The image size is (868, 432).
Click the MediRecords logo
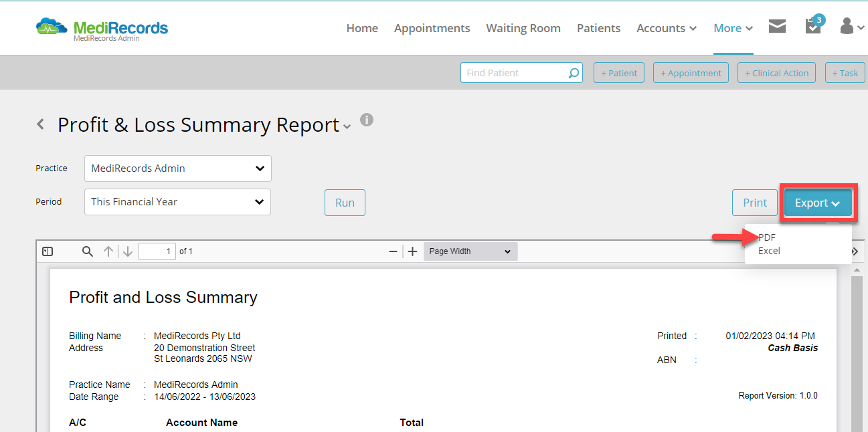pyautogui.click(x=102, y=29)
